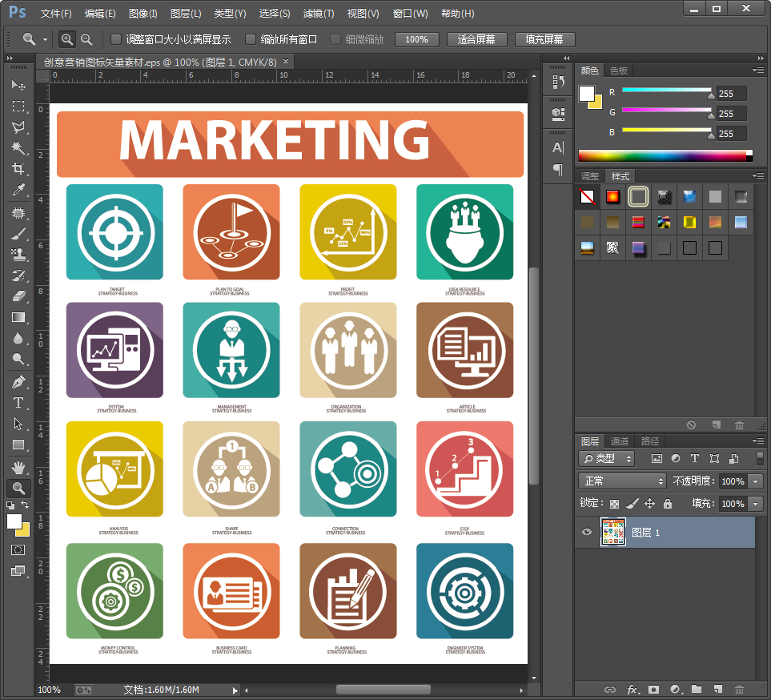Pick the Eyedropper tool

coord(18,190)
